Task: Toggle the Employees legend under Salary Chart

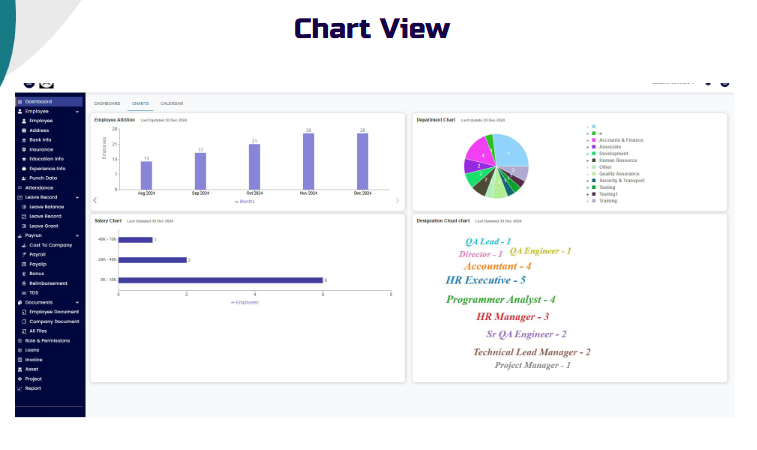Action: tap(245, 301)
